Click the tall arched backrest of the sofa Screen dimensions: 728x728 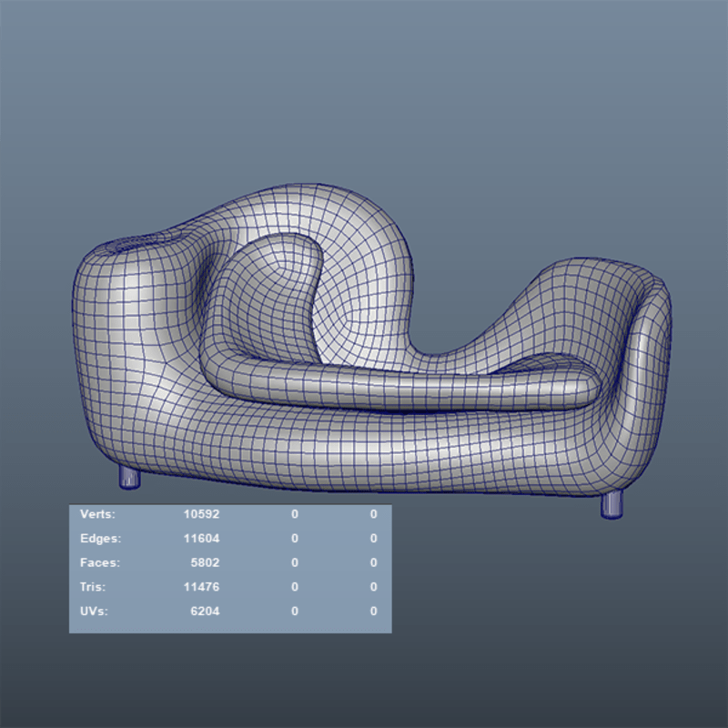pyautogui.click(x=355, y=227)
